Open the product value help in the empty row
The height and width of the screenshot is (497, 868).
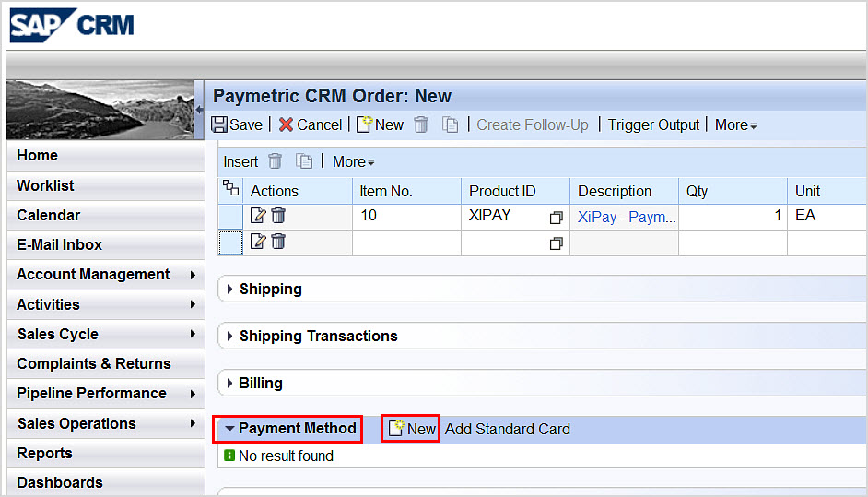(557, 243)
